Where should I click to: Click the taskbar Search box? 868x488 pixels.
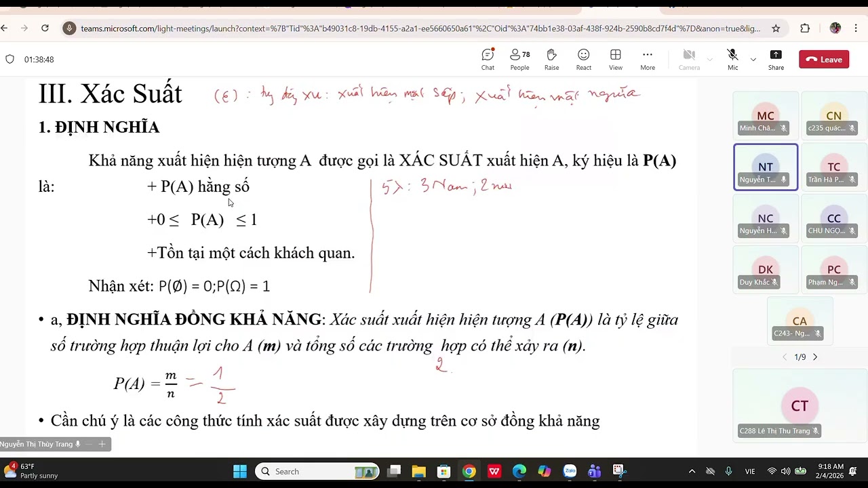317,472
